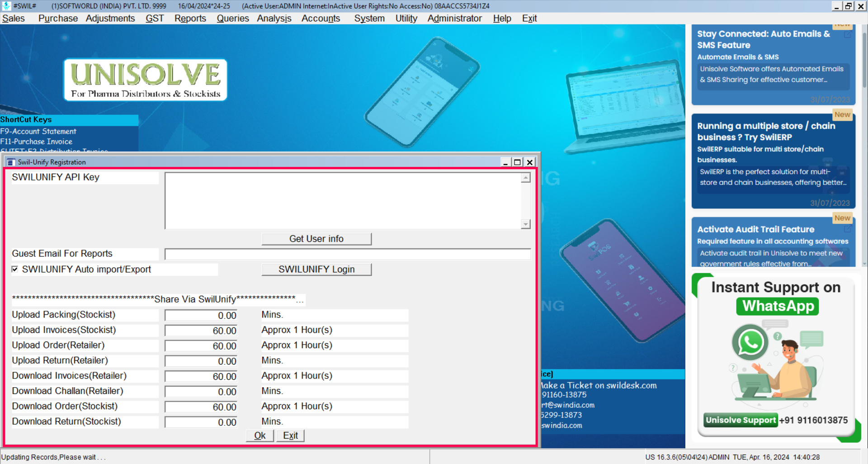Open the Utility menu
868x464 pixels.
tap(406, 19)
